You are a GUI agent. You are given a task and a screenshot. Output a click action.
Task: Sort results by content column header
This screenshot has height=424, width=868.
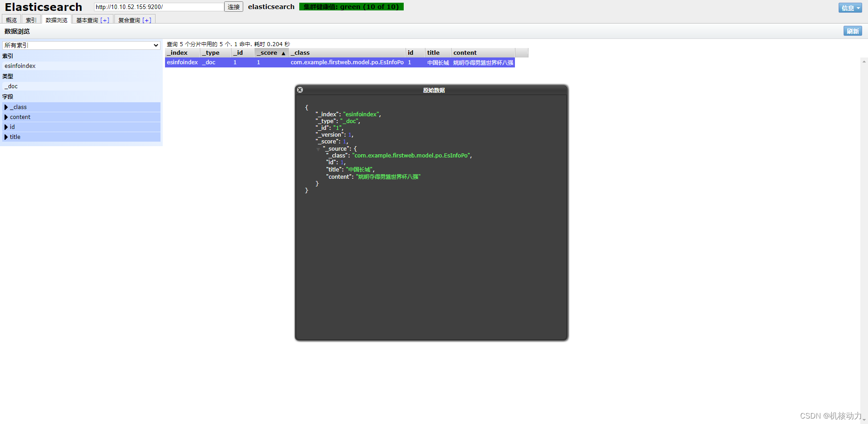483,53
